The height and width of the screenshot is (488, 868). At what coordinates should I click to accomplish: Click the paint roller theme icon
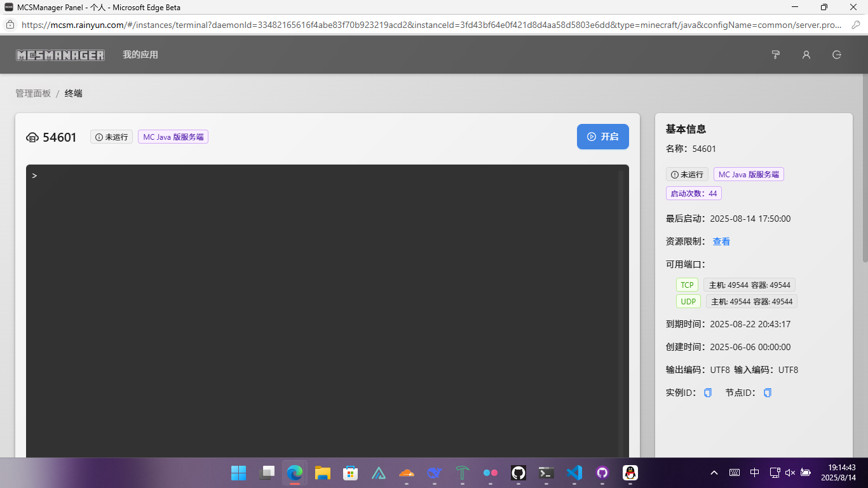click(775, 55)
